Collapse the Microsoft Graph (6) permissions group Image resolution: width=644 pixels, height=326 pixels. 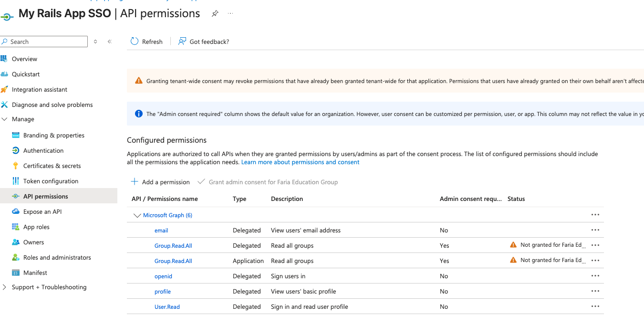pos(137,215)
